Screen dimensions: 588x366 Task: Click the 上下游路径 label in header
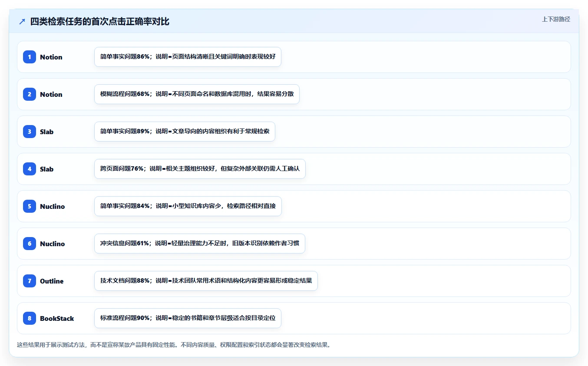pyautogui.click(x=556, y=20)
